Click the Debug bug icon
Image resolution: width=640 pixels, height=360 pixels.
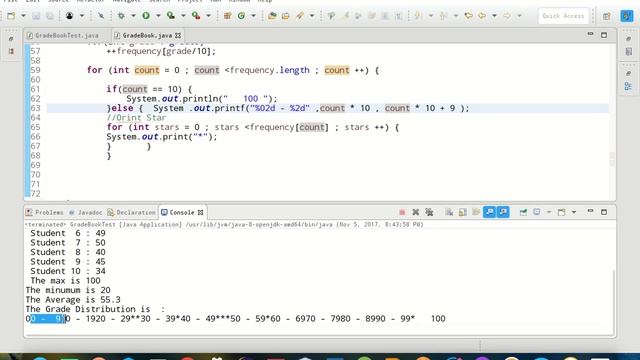tap(121, 16)
